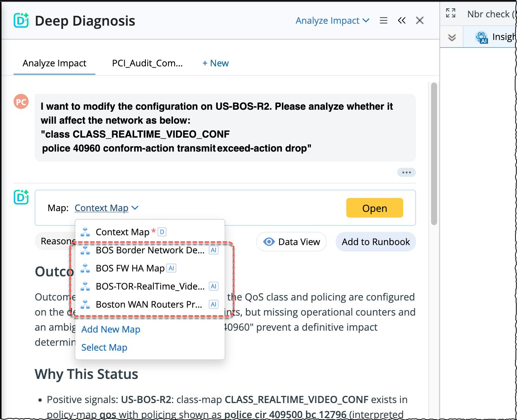Toggle the Data View eye button
The height and width of the screenshot is (420, 517).
(x=291, y=242)
